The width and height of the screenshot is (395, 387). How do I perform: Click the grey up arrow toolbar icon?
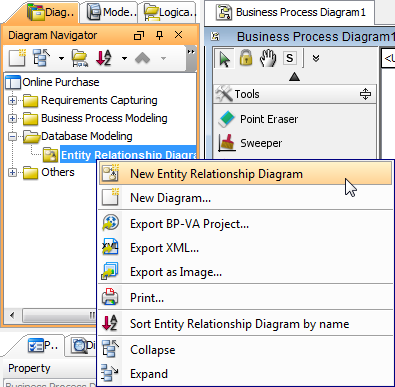point(143,58)
